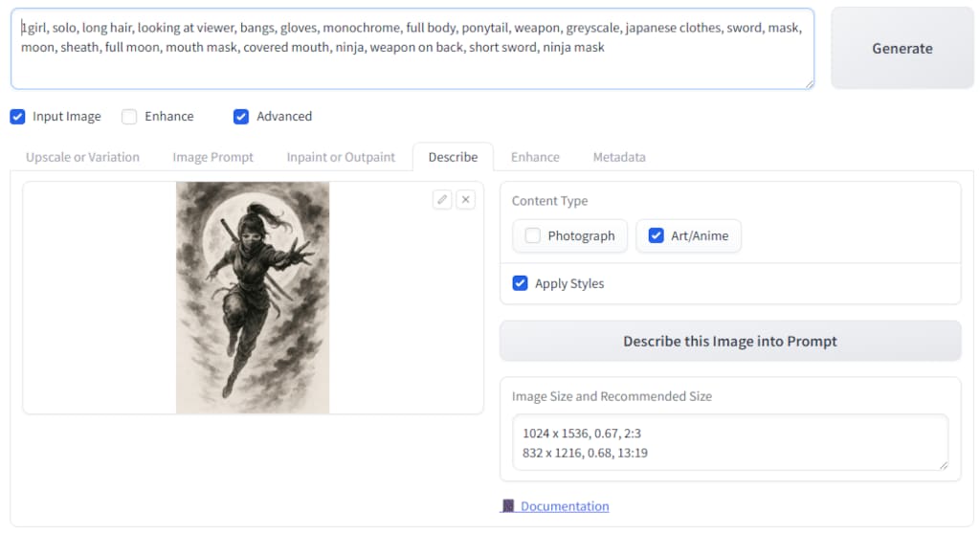
Task: Enable the Enhance checkbox
Action: click(x=129, y=117)
